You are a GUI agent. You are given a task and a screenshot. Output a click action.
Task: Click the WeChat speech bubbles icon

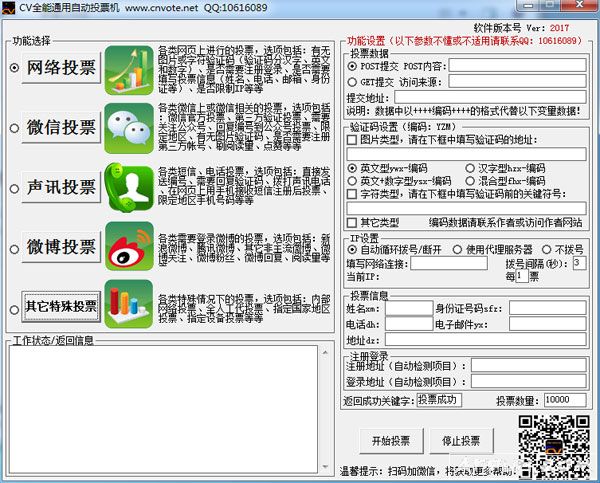[x=128, y=128]
